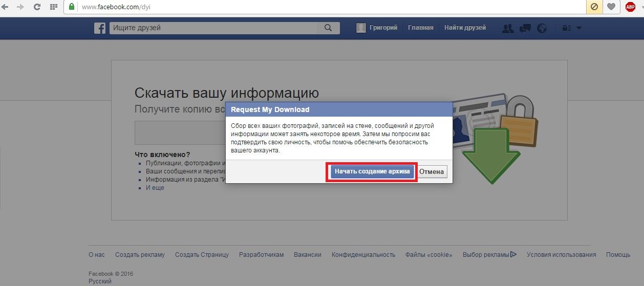Open the privacy shortcuts lock icon
The height and width of the screenshot is (286, 644).
point(566,29)
